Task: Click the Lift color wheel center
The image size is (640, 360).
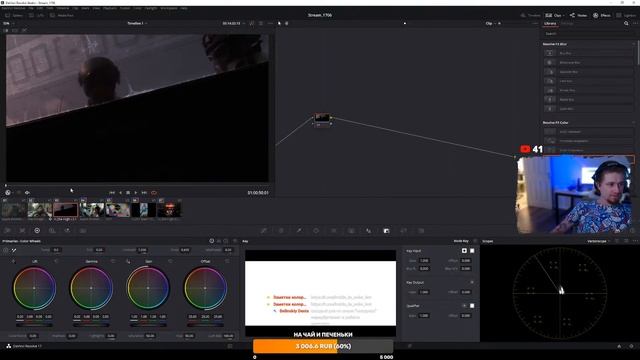Action: pos(34,288)
